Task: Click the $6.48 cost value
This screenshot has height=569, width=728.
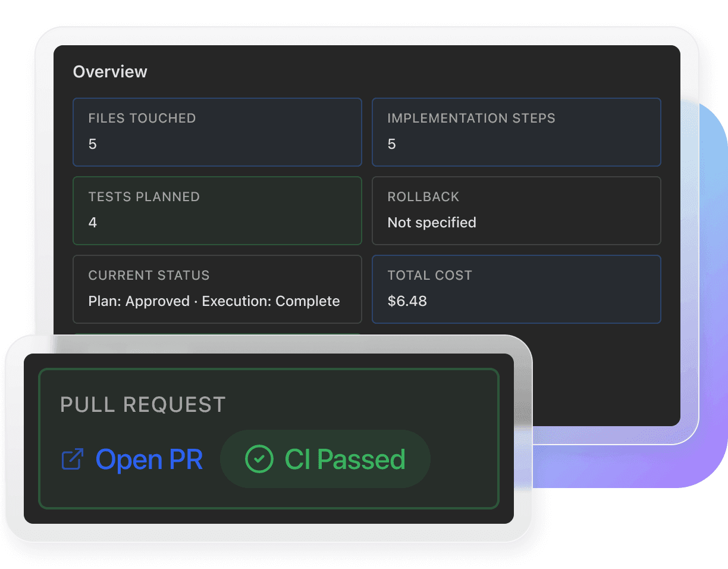Action: (x=407, y=301)
